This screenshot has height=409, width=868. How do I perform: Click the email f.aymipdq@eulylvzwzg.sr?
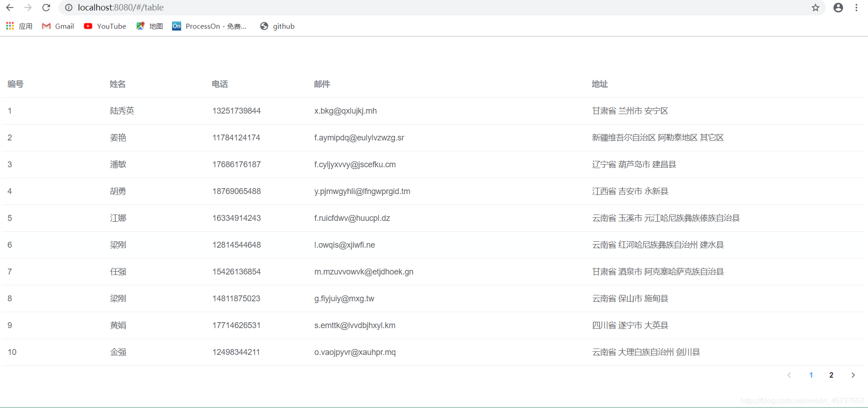(359, 138)
